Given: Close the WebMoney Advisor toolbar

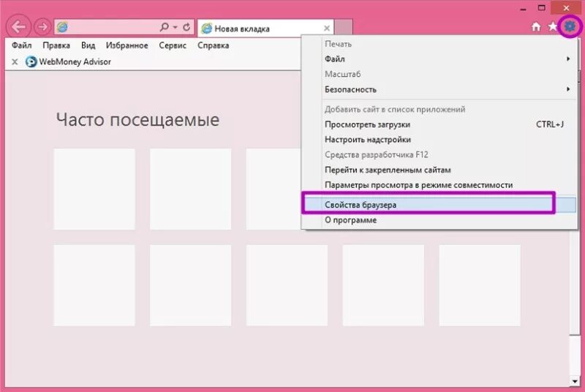Looking at the screenshot, I should (x=15, y=61).
